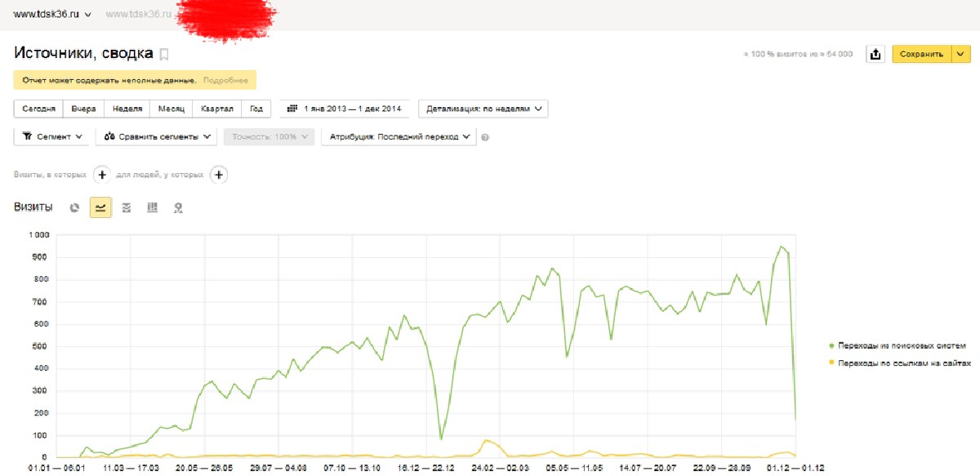Open Подробнее link in yellow notice
Viewport: 980px width, 476px height.
pos(225,80)
